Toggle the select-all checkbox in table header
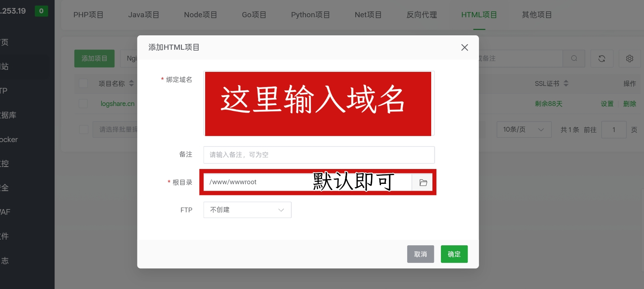Viewport: 644px width, 289px height. coord(84,83)
